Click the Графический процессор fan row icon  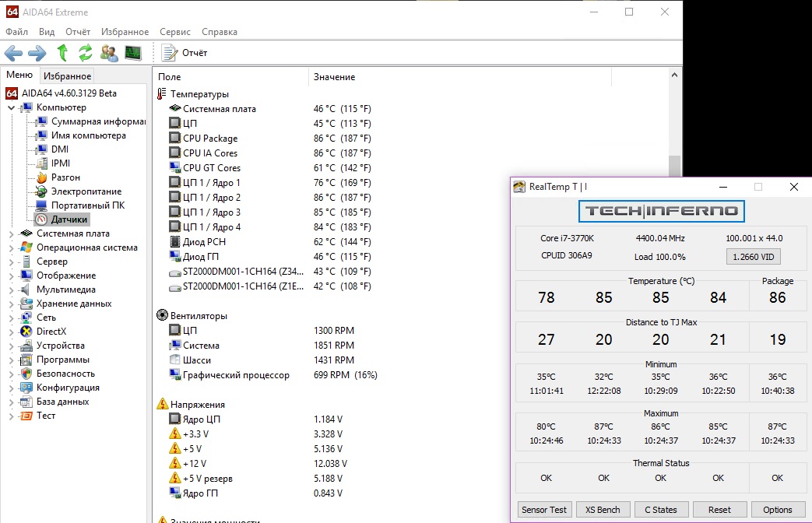174,374
